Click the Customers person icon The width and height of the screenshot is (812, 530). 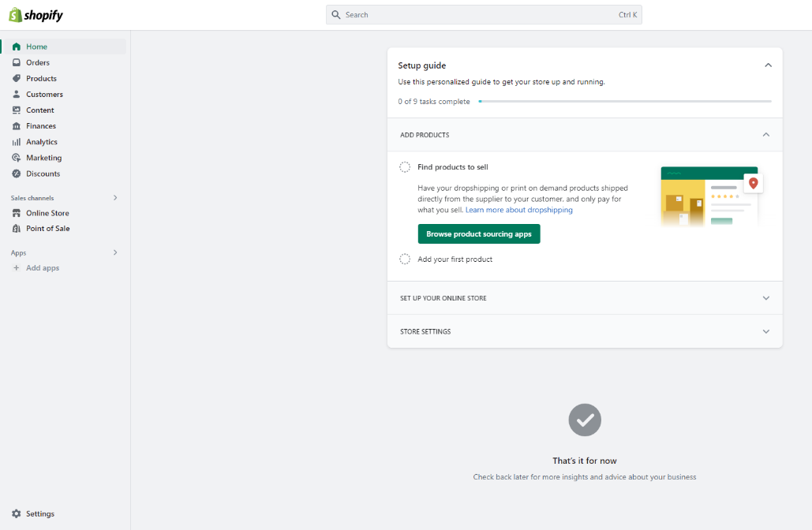click(17, 94)
